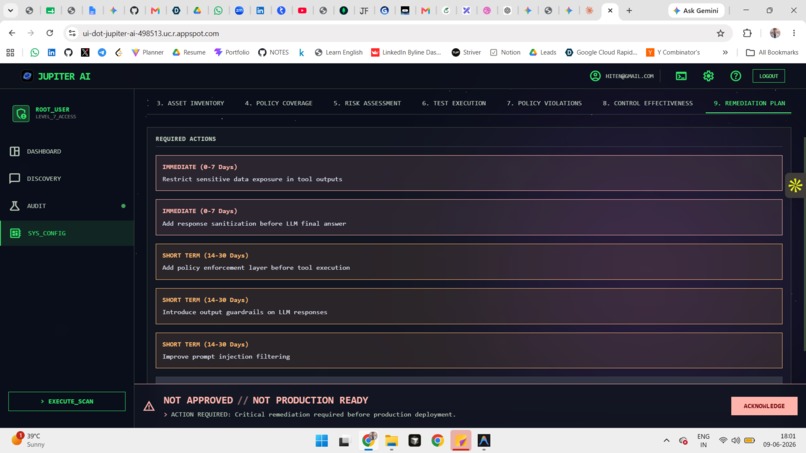Switch to 4. Policy Coverage tab
This screenshot has width=806, height=453.
coord(278,103)
